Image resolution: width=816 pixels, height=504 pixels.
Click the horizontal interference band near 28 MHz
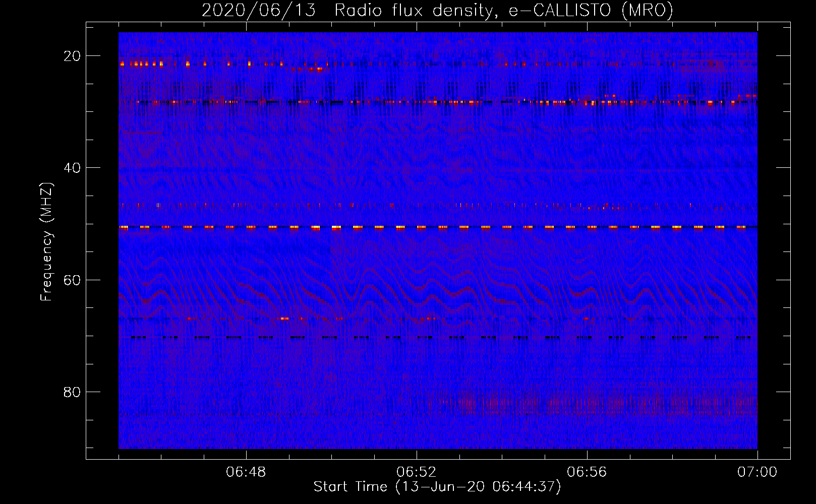click(438, 102)
